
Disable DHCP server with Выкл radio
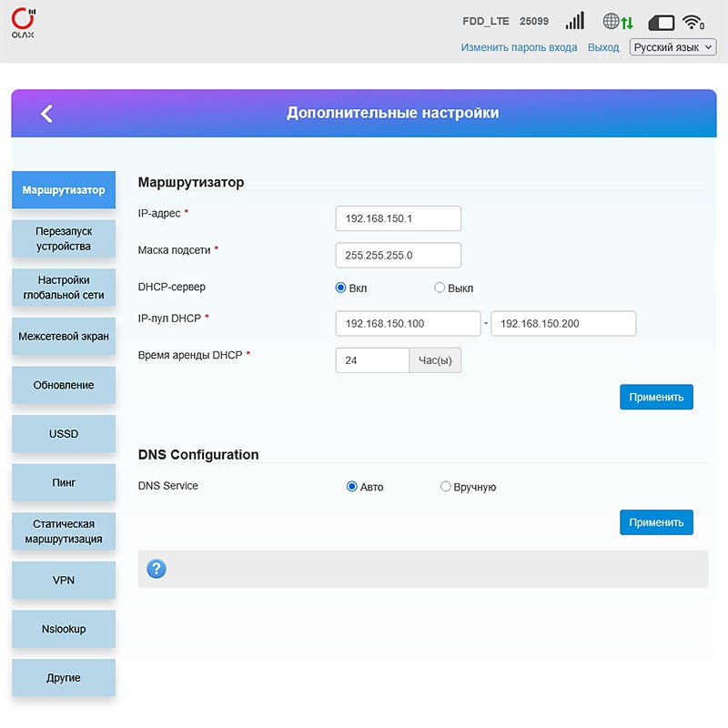click(440, 288)
